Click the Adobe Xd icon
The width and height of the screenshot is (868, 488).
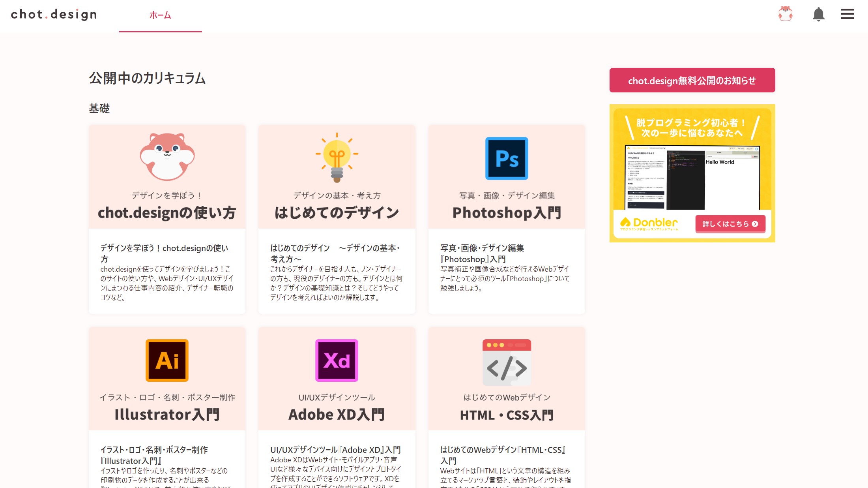[x=337, y=360]
